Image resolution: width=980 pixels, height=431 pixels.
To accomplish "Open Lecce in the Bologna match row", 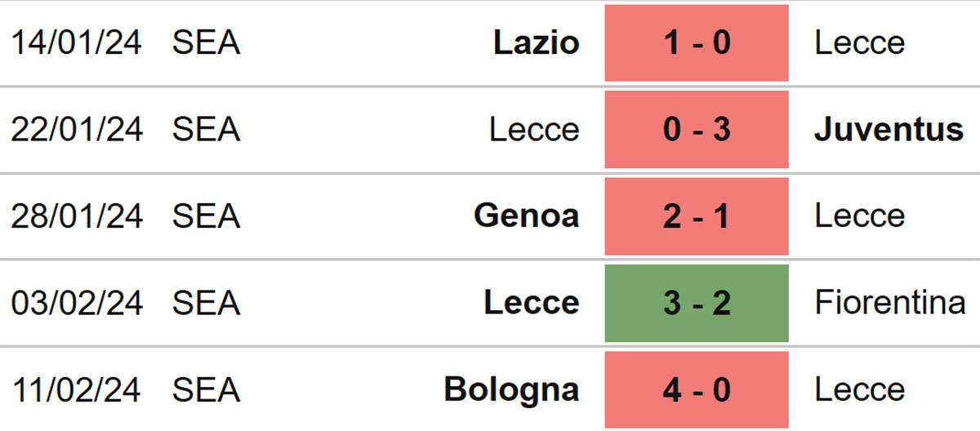I will click(x=860, y=389).
